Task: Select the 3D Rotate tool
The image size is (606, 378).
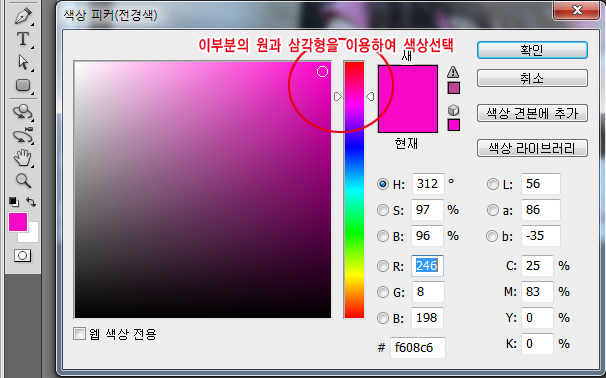Action: 23,112
